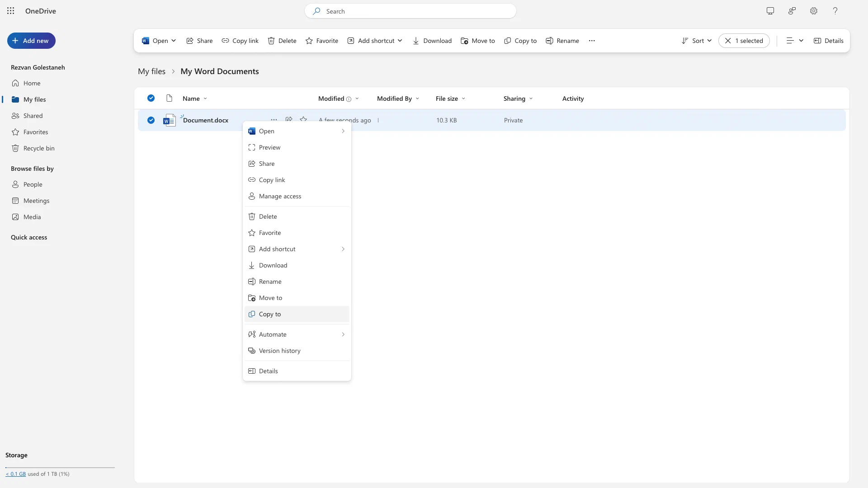This screenshot has height=488, width=868.
Task: Open the view layout switcher dropdown
Action: [x=795, y=41]
